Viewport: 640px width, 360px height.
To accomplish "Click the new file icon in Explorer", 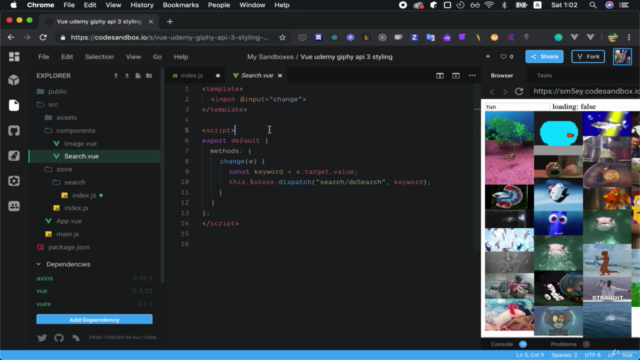I will tap(138, 76).
